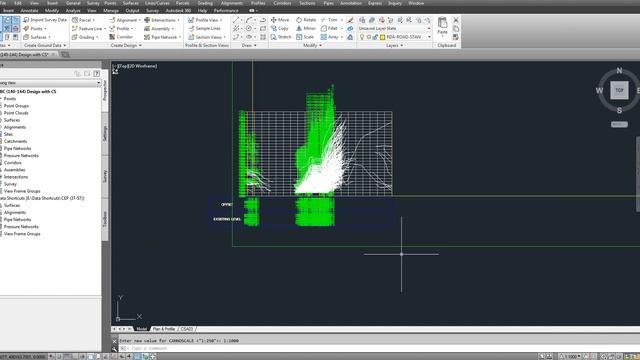Open the Surfaces menu in menu bar
The image size is (640, 360).
(131, 3)
